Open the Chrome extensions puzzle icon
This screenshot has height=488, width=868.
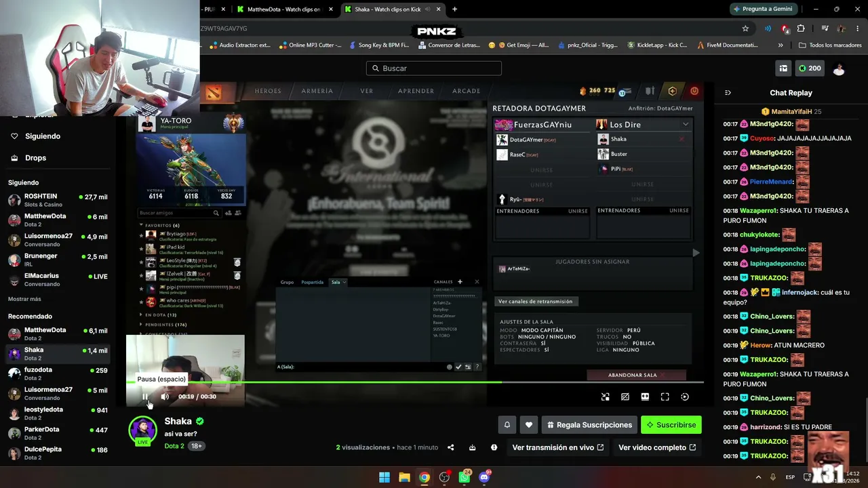click(801, 28)
